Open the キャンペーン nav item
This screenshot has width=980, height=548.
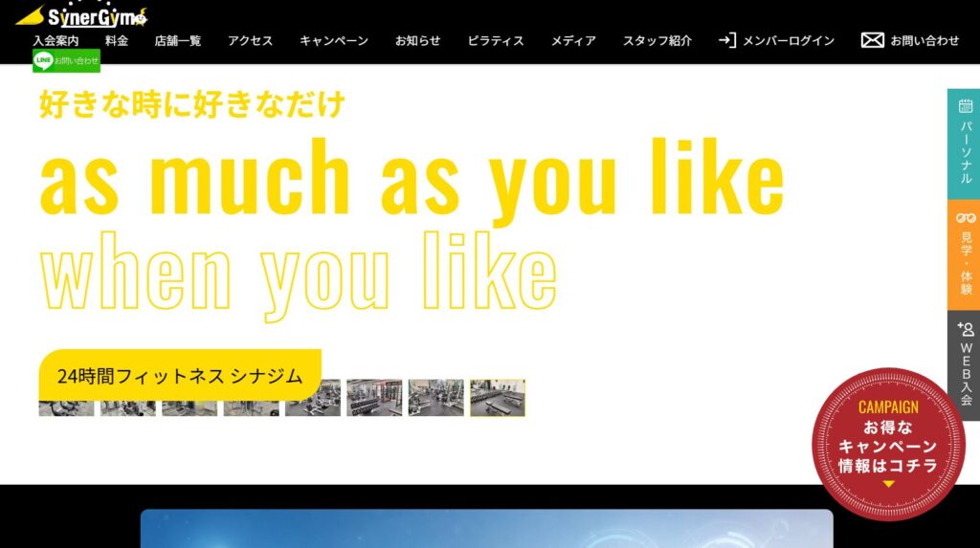point(334,40)
